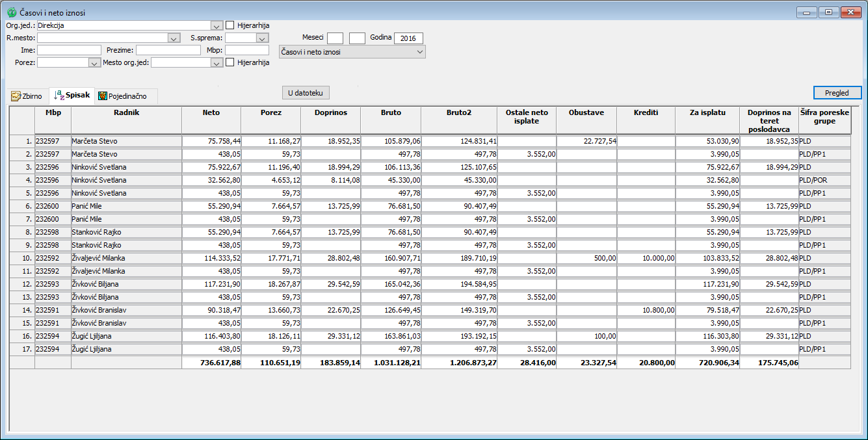Click the Krediti column header
868x440 pixels.
(646, 121)
